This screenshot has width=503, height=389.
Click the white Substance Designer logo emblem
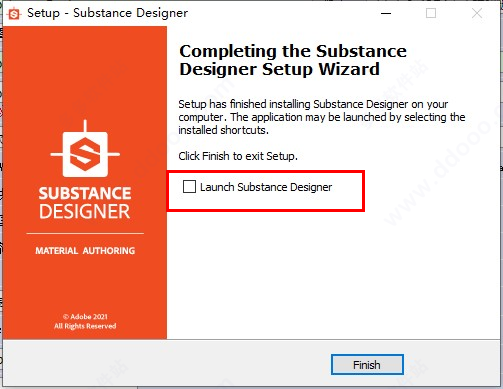coord(85,154)
